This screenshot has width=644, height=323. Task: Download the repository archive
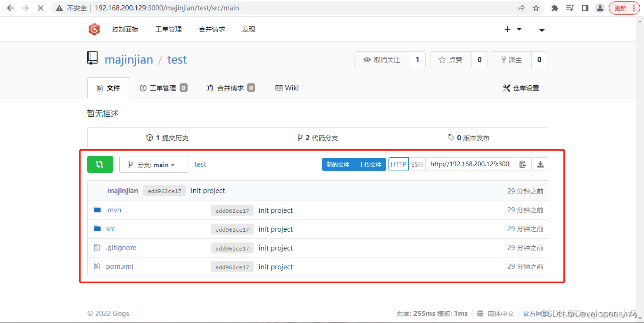[x=540, y=164]
